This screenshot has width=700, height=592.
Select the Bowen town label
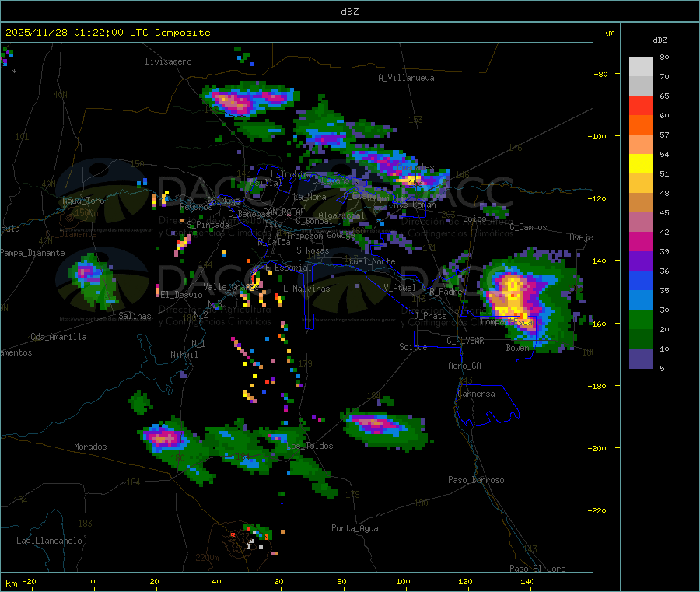click(x=517, y=347)
